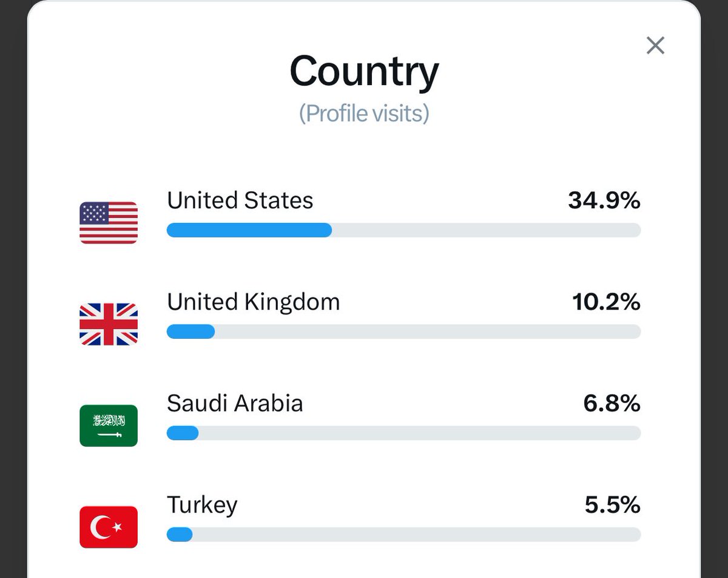Click the 34.9% value
This screenshot has width=728, height=578.
coord(604,200)
